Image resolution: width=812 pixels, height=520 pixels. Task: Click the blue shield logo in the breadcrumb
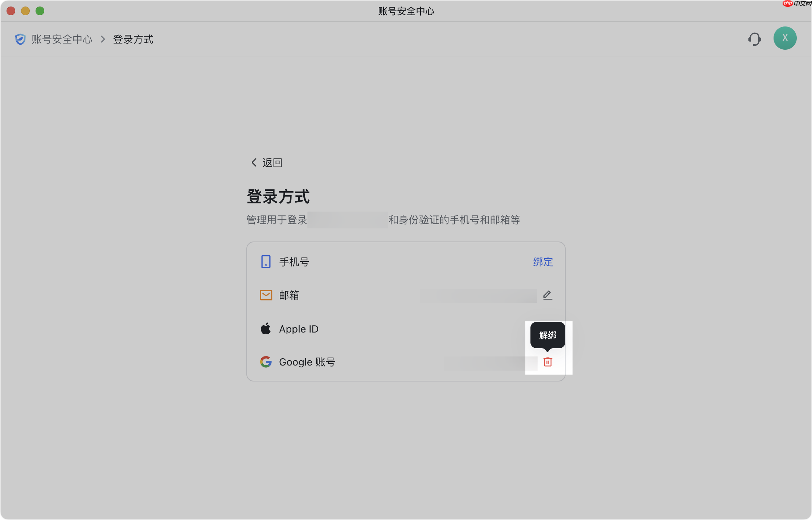tap(20, 39)
